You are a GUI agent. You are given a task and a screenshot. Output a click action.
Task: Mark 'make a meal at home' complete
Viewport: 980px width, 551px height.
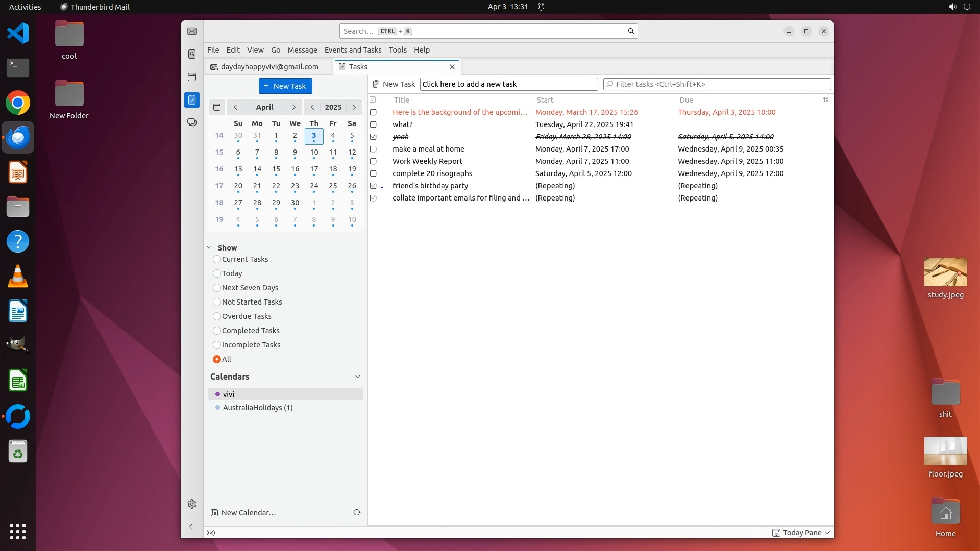(373, 149)
